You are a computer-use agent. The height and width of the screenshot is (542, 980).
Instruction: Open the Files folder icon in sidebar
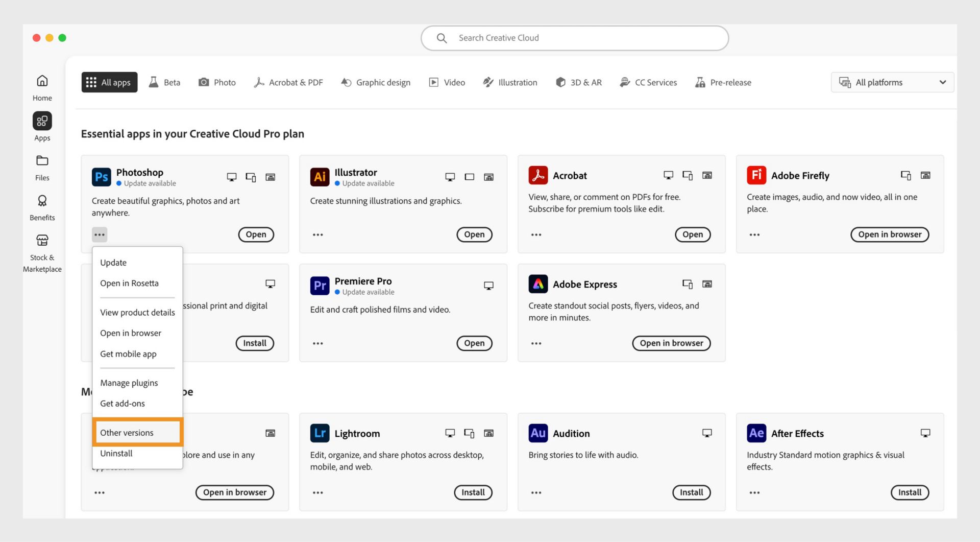pos(42,161)
